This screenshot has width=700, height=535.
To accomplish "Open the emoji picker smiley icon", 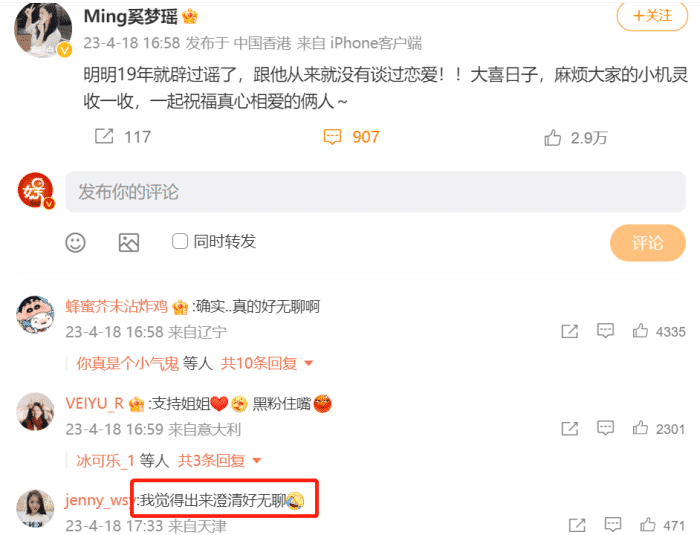I will point(75,242).
